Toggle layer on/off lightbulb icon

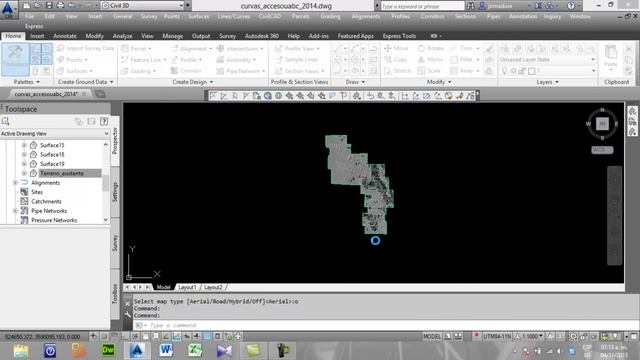pyautogui.click(x=505, y=71)
